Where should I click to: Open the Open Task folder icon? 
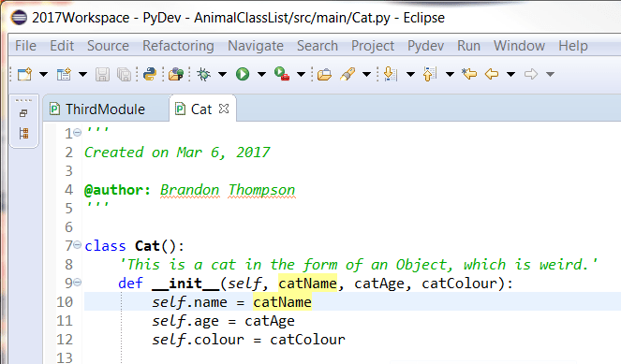coord(324,74)
